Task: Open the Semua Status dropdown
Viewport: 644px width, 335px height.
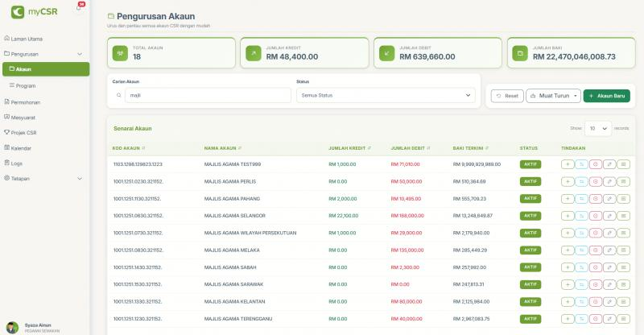Action: pos(386,95)
